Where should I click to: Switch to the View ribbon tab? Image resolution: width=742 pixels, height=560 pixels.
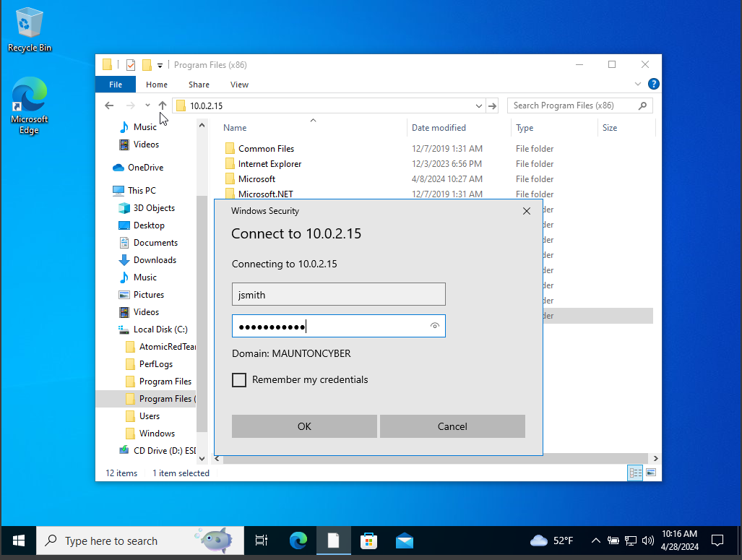(239, 85)
